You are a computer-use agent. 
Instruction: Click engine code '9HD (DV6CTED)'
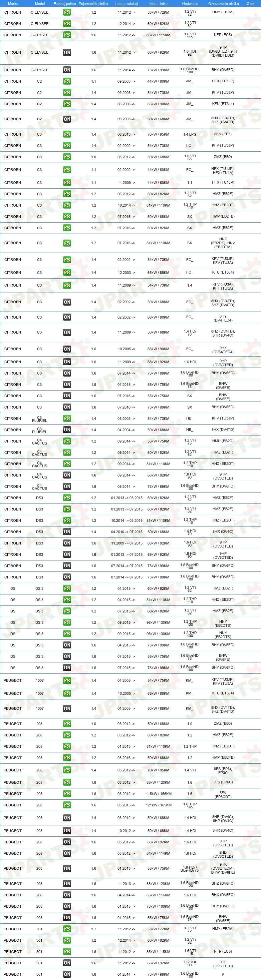pyautogui.click(x=223, y=854)
